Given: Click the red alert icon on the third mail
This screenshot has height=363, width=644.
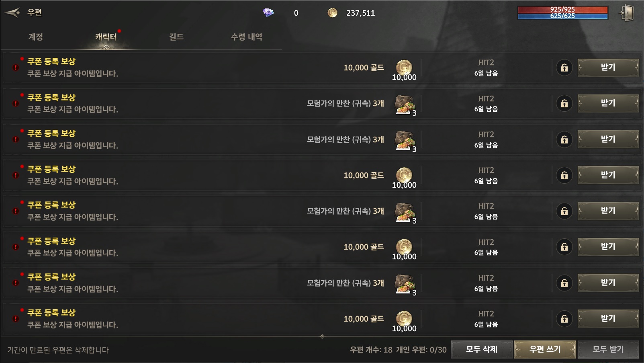Looking at the screenshot, I should [16, 139].
